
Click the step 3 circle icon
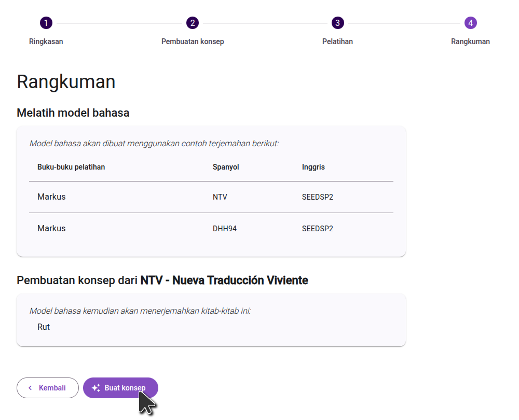coord(337,23)
